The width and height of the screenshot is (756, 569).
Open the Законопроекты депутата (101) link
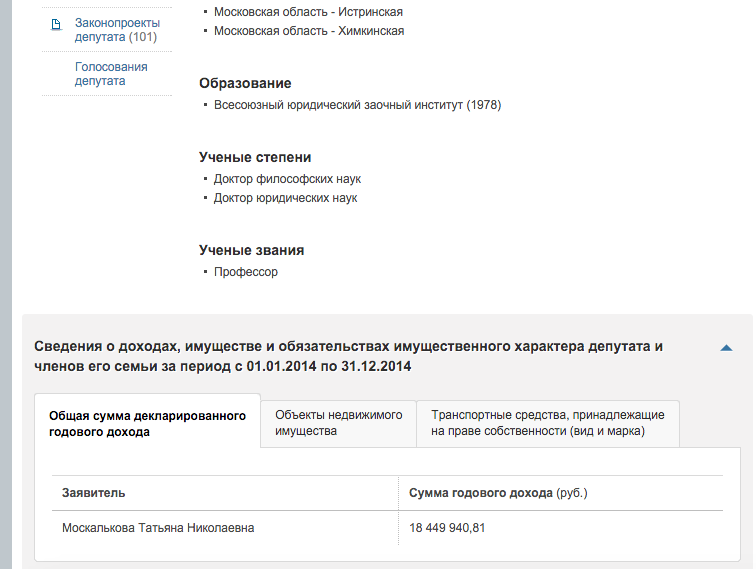click(x=117, y=30)
